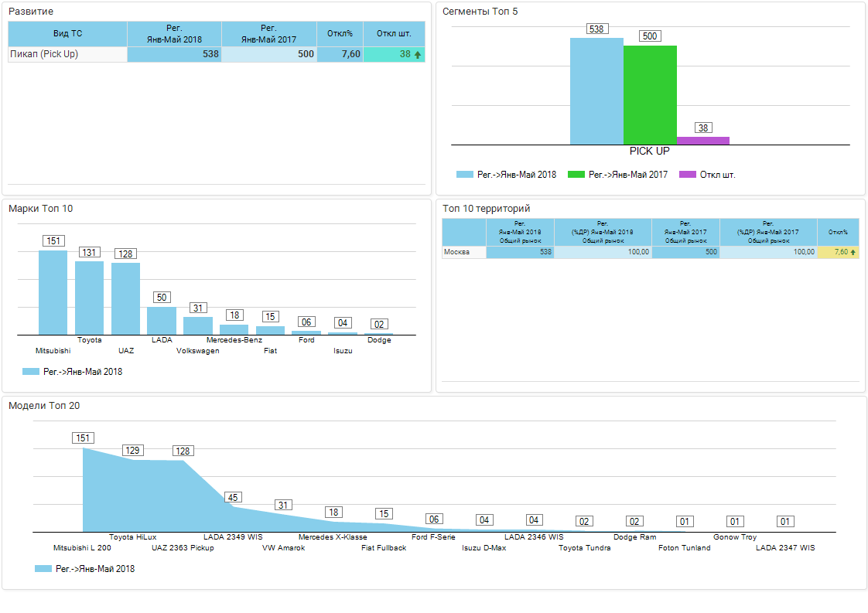
Task: Click the Toyota bar in Марки chart
Action: (x=89, y=298)
